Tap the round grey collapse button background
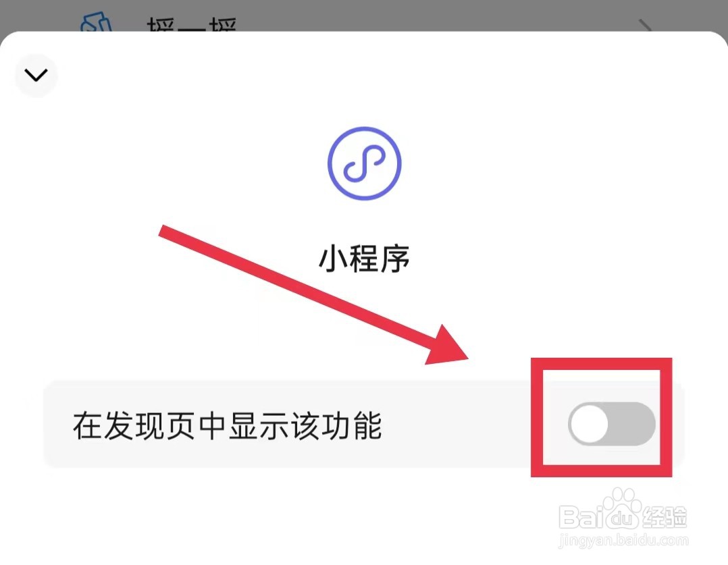 (x=36, y=75)
